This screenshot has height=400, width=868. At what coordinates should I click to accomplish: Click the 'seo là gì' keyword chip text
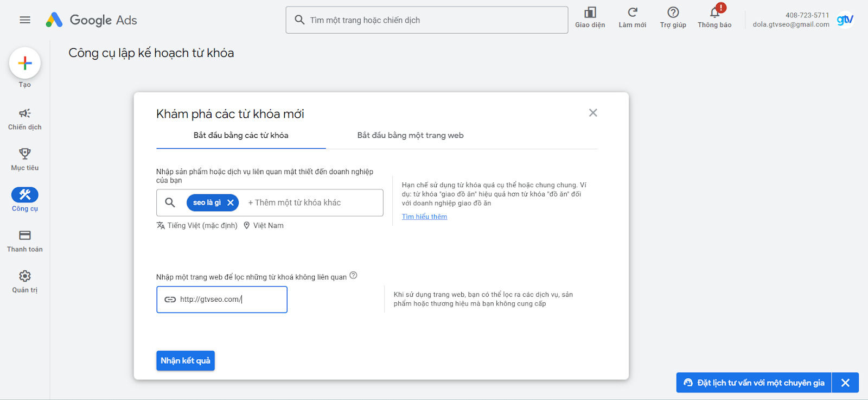[207, 202]
